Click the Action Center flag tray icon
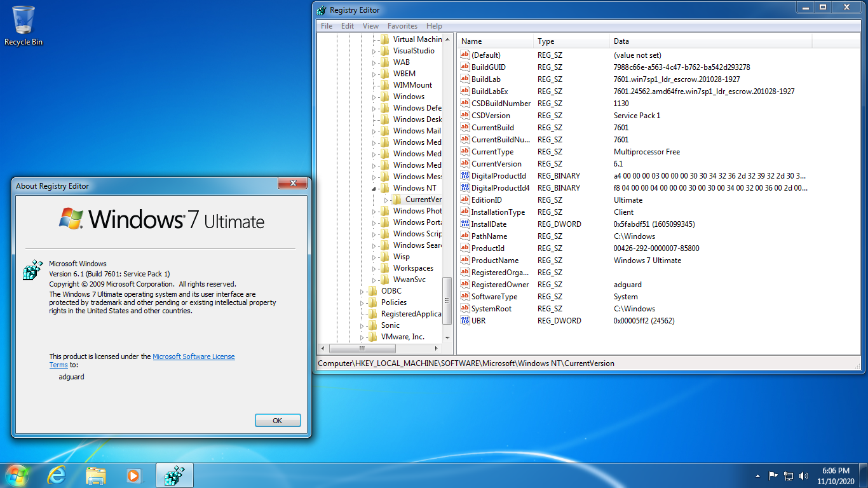 (773, 475)
